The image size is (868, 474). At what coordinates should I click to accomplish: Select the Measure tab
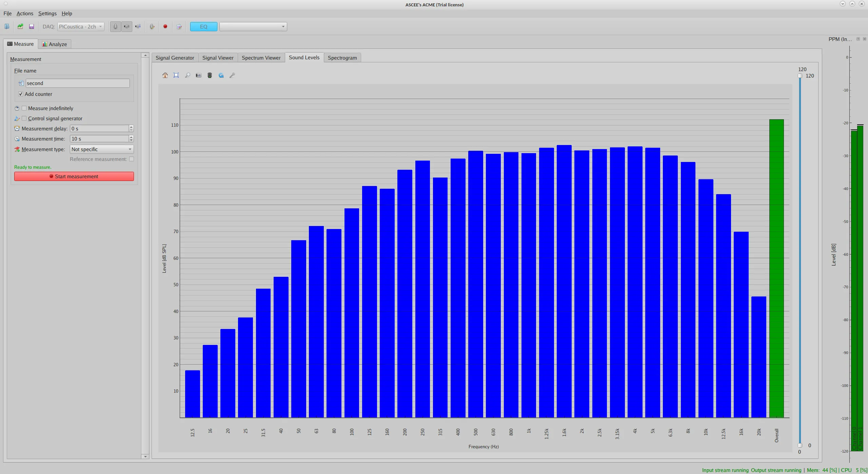click(21, 44)
